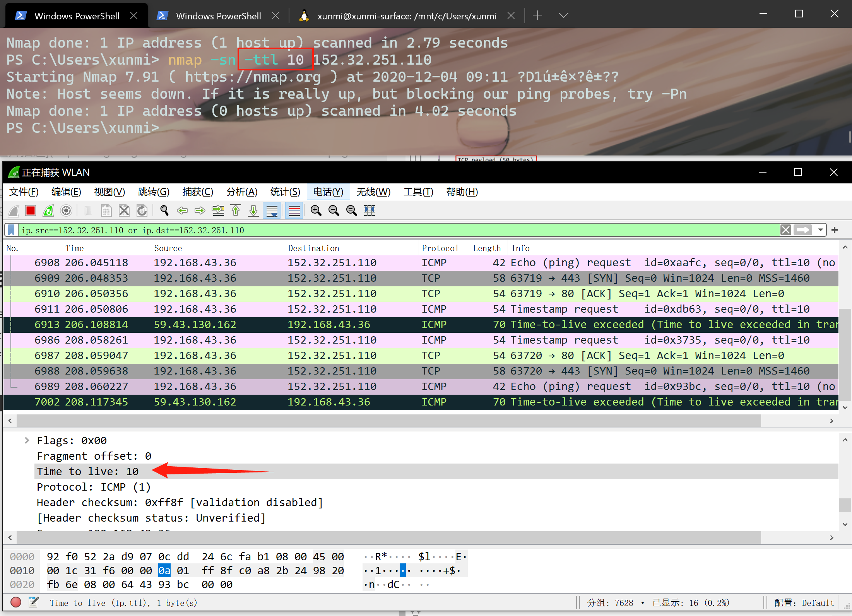This screenshot has height=616, width=852.
Task: Click the capture status indicator circle
Action: pyautogui.click(x=16, y=602)
